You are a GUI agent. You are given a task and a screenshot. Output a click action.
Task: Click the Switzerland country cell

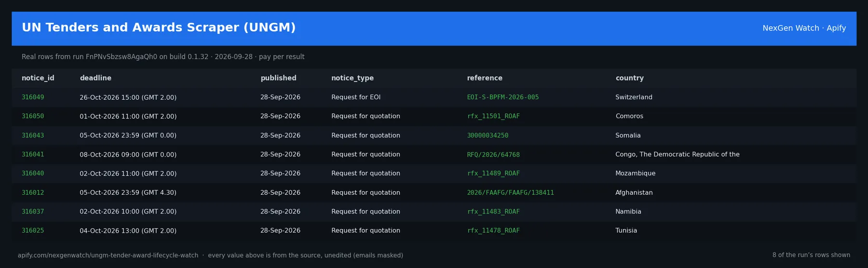(x=634, y=97)
